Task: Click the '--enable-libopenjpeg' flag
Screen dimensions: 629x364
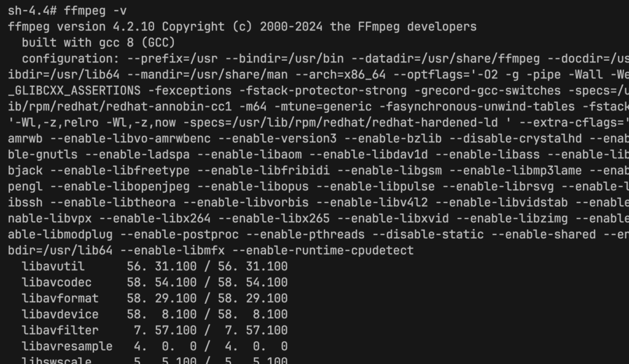Action: tap(120, 187)
